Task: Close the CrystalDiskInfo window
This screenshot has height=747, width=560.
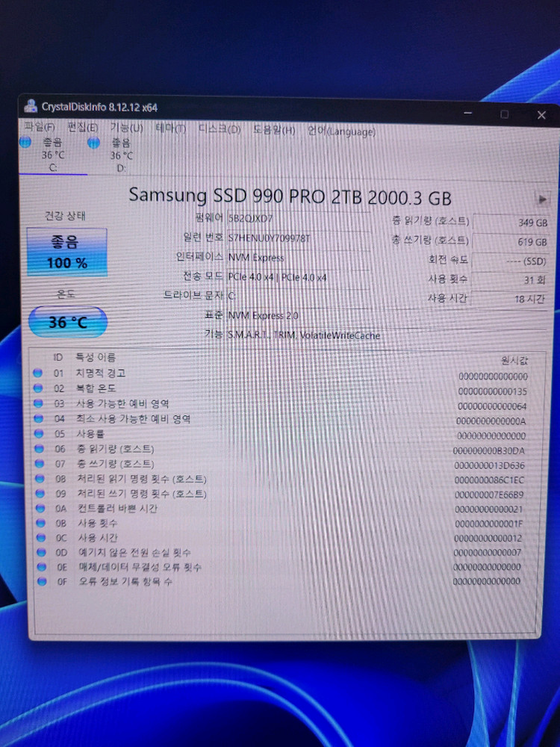Action: [541, 115]
